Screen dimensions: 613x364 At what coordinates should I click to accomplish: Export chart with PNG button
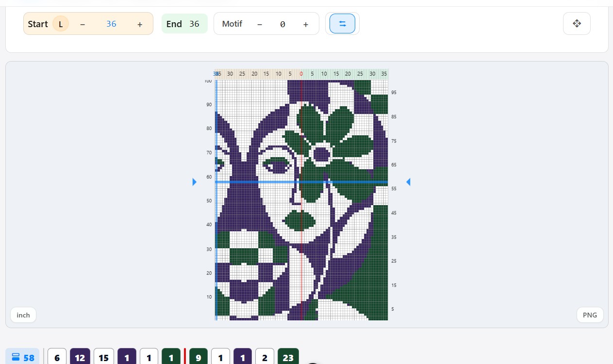[x=590, y=315]
